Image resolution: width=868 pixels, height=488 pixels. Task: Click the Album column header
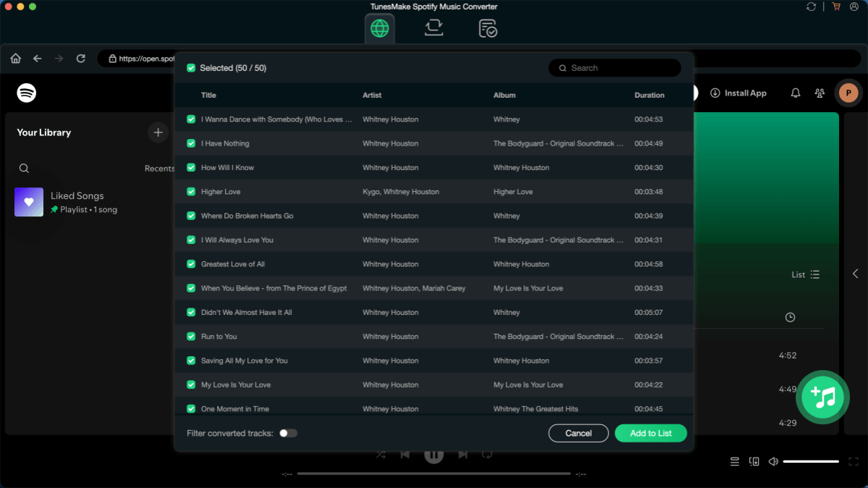[x=505, y=96]
